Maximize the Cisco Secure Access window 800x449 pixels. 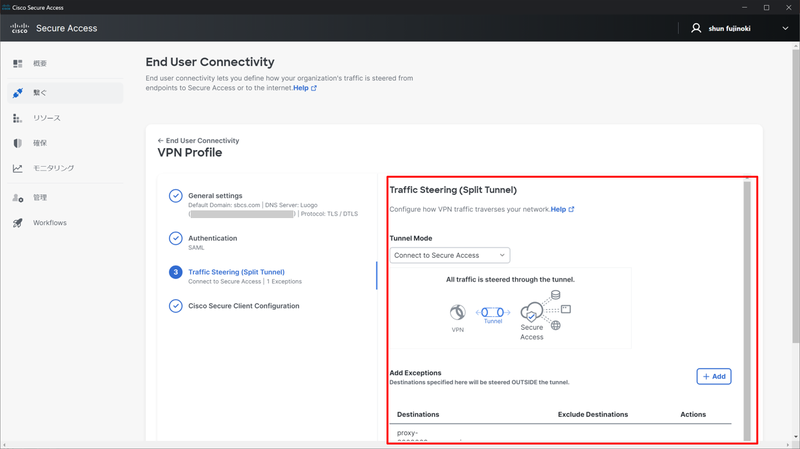(x=766, y=8)
